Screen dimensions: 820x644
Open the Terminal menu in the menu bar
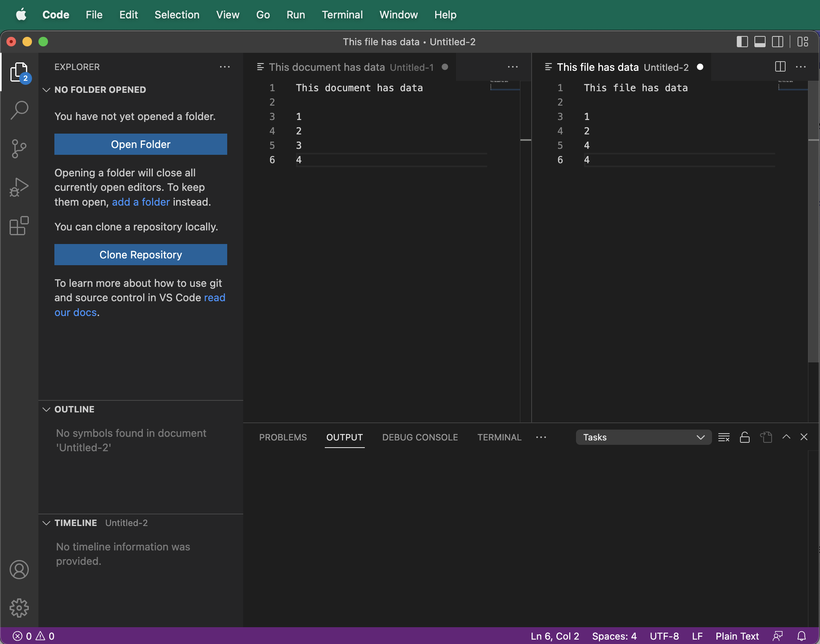coord(342,15)
